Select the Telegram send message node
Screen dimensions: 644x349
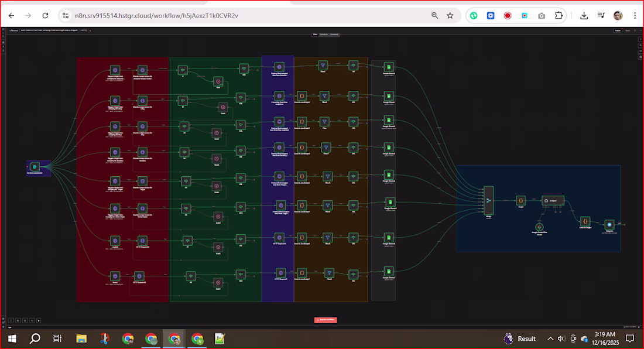tap(609, 225)
